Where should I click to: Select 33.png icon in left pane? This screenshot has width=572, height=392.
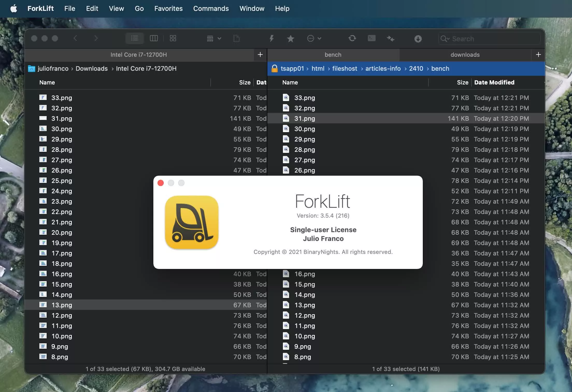point(43,98)
